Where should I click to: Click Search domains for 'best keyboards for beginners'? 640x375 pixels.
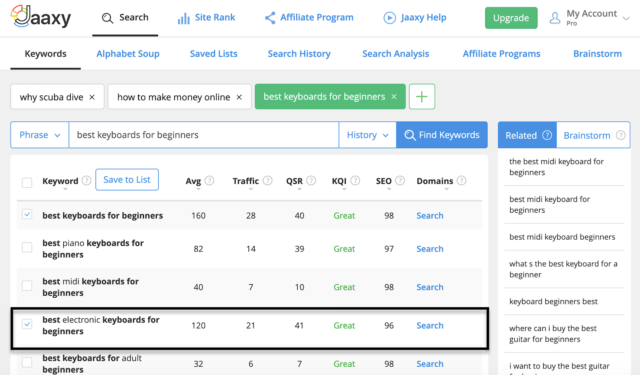pos(430,215)
